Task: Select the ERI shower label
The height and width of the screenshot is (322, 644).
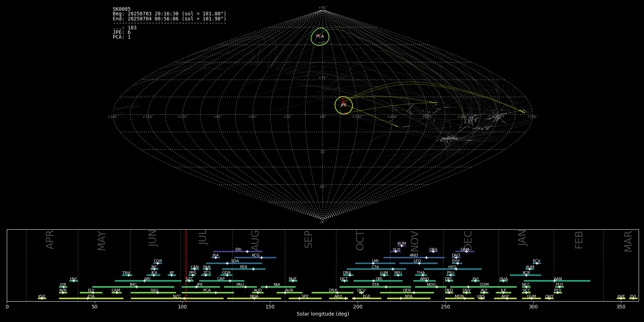Action: [238, 250]
